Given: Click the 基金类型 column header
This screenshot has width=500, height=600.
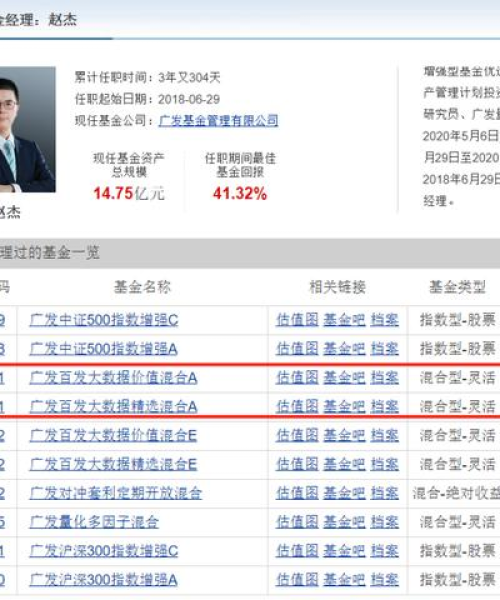Looking at the screenshot, I should (x=458, y=287).
